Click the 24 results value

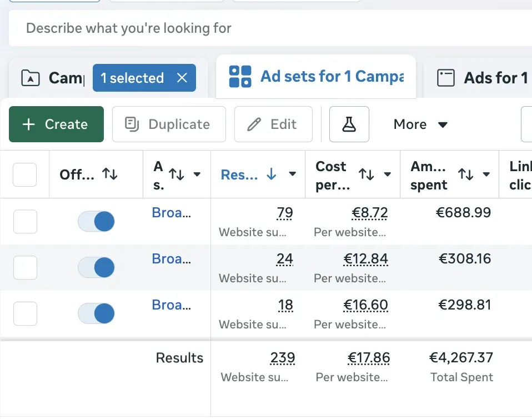click(x=285, y=259)
